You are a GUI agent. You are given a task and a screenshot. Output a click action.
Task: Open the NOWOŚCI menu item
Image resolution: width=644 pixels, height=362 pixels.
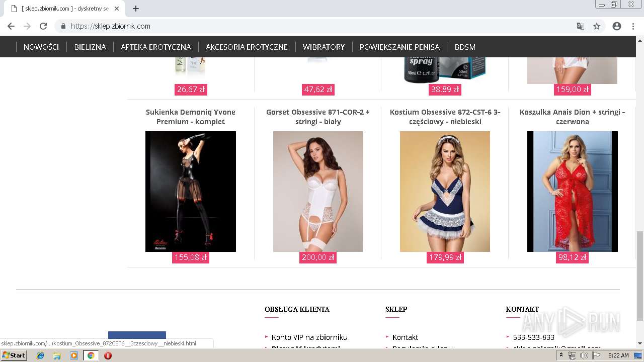(41, 47)
